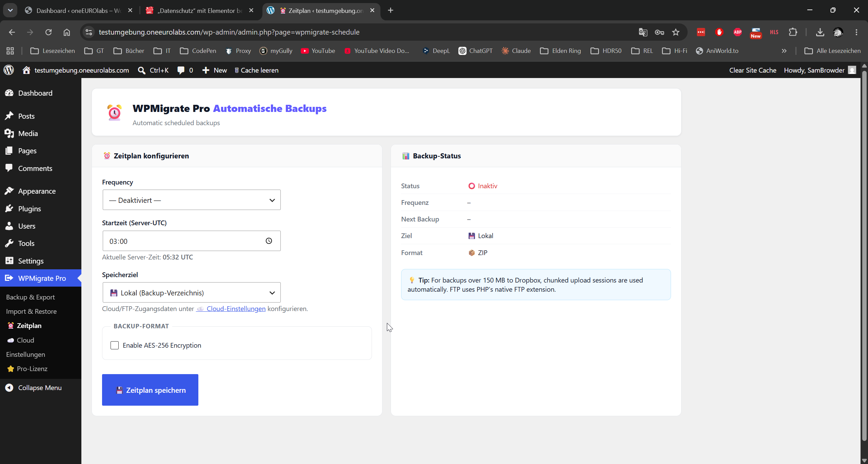The height and width of the screenshot is (464, 868).
Task: Open the browser downloads icon
Action: pyautogui.click(x=820, y=32)
